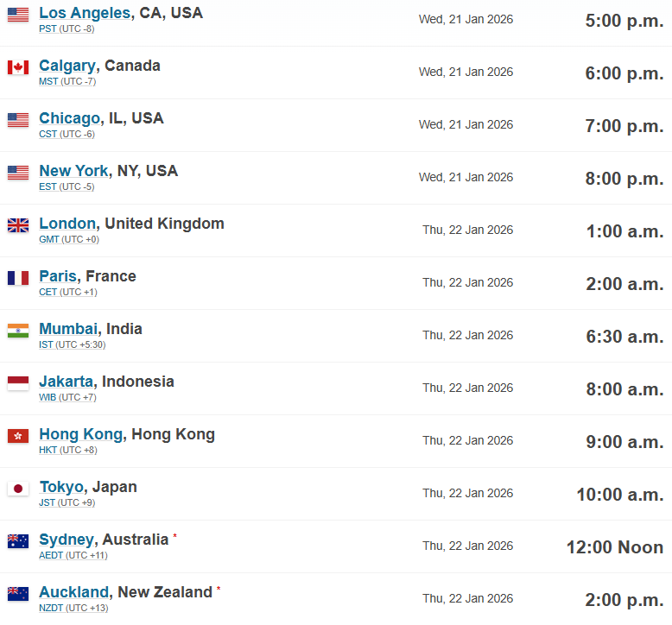Follow the Mumbai city link
The image size is (672, 625).
pyautogui.click(x=68, y=329)
